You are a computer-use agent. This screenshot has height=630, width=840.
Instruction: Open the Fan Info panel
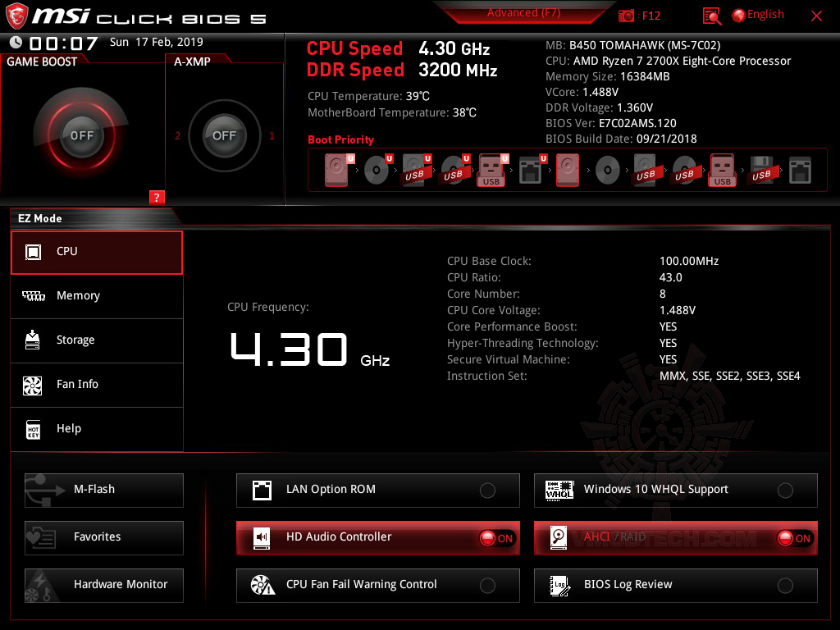click(96, 385)
